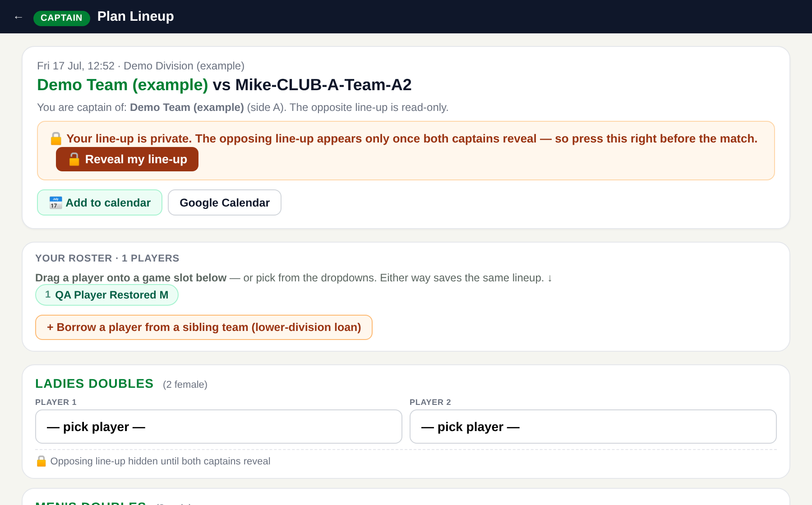This screenshot has height=505, width=812.
Task: Click the Fri 17 Jul, 12:52 date line
Action: tap(141, 66)
